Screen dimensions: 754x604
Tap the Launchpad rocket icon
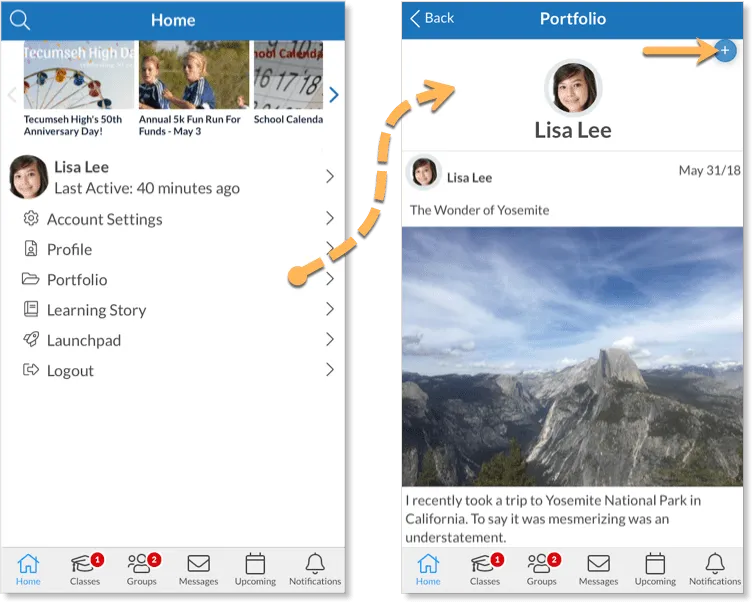31,340
